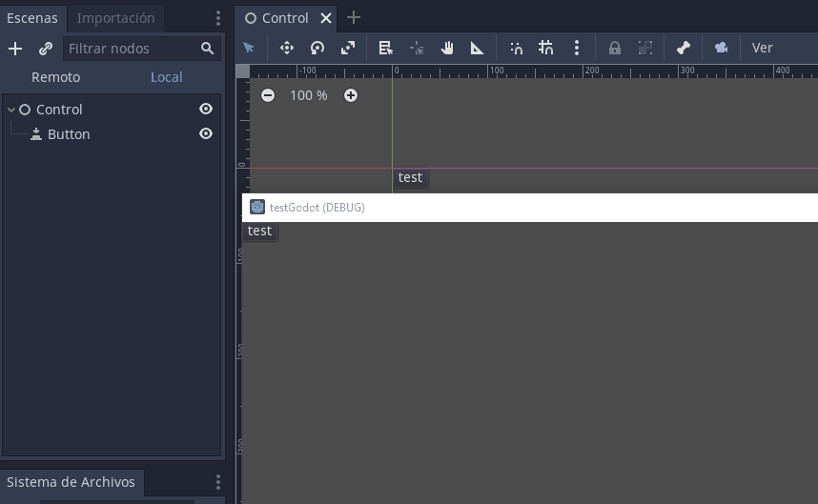Toggle grid snapping

point(545,48)
